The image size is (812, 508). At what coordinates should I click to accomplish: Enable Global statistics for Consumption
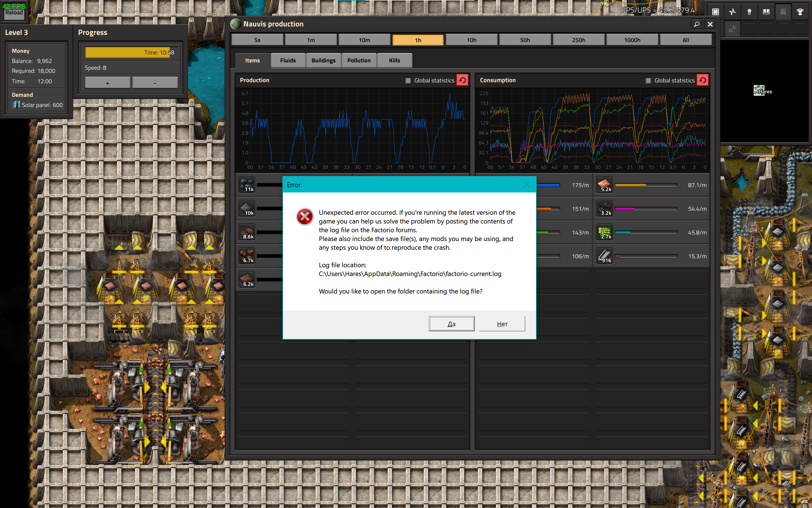pyautogui.click(x=648, y=81)
